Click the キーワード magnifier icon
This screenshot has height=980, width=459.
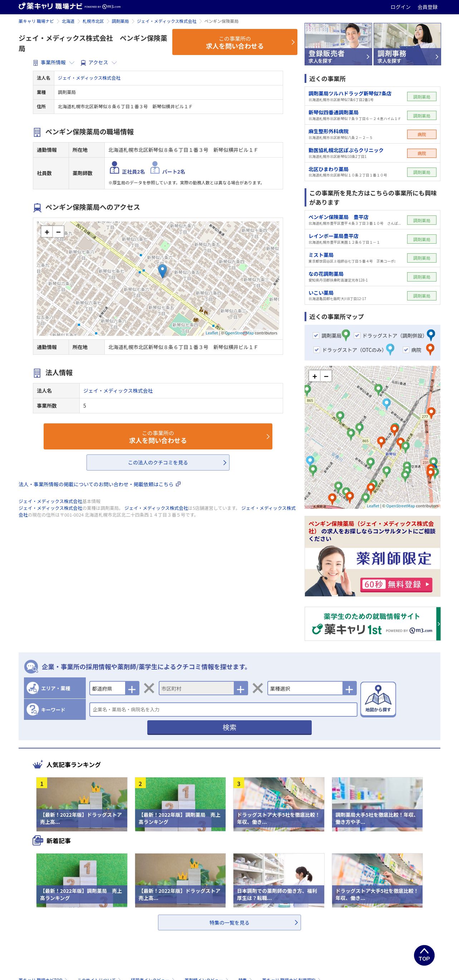(32, 709)
